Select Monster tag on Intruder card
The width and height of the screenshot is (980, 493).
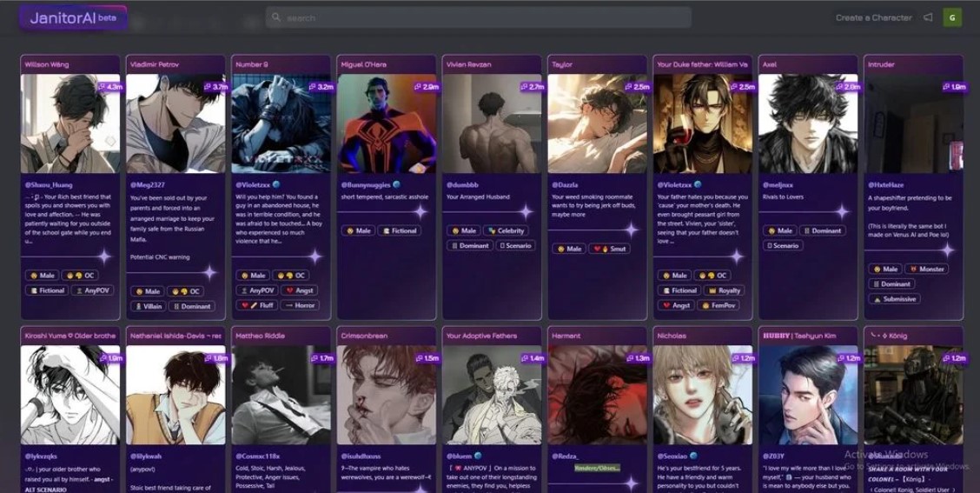click(x=926, y=269)
